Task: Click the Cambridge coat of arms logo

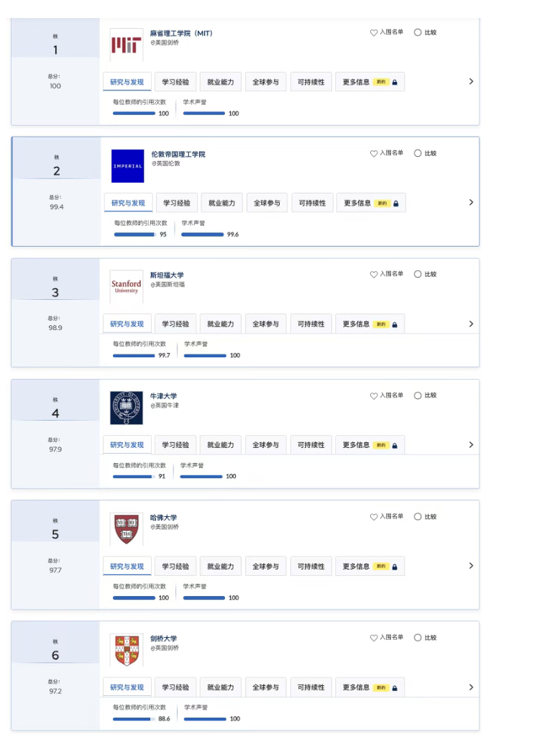Action: (x=126, y=650)
